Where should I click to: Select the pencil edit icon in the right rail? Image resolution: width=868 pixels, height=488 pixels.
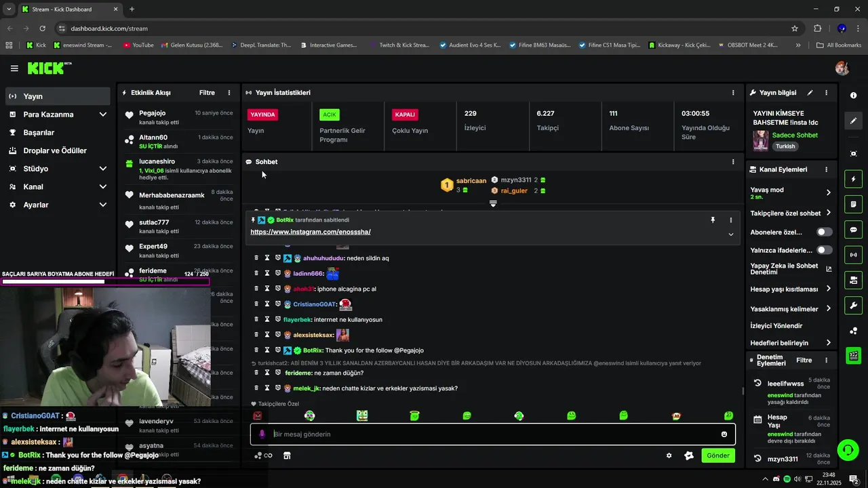(853, 121)
